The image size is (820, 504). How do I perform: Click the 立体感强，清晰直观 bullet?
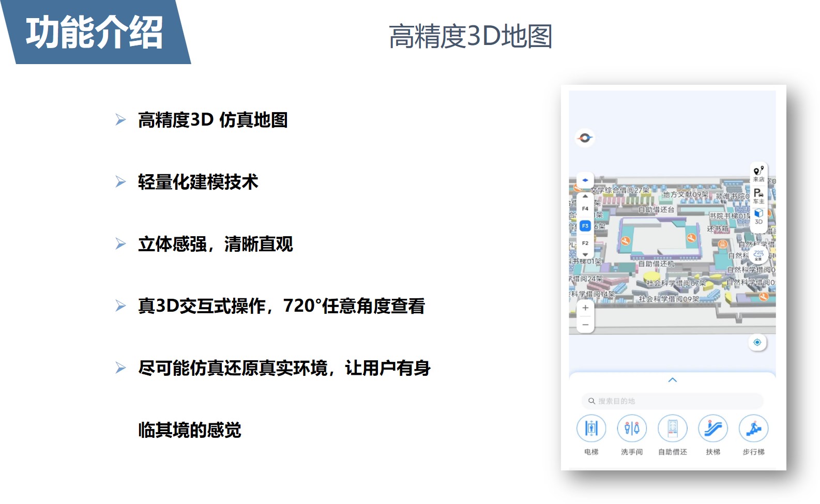pos(216,244)
